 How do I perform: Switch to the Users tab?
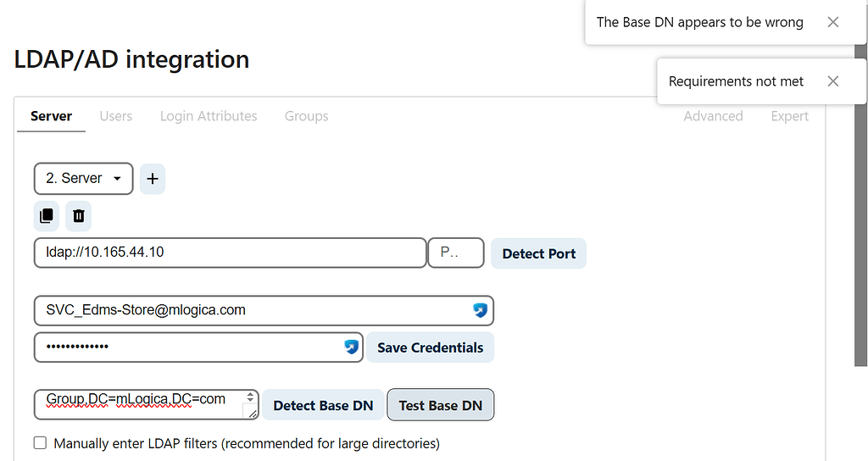(x=116, y=116)
